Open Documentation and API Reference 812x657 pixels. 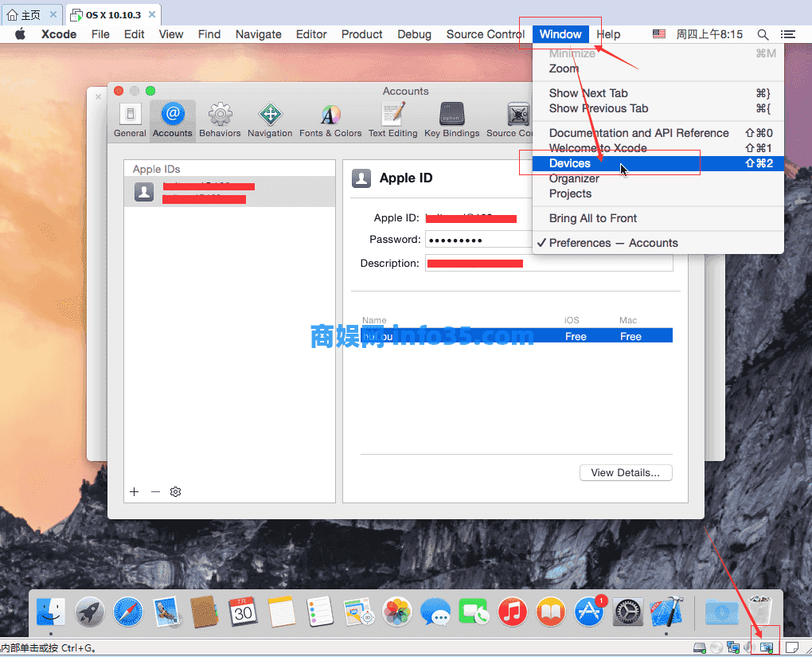(x=658, y=133)
